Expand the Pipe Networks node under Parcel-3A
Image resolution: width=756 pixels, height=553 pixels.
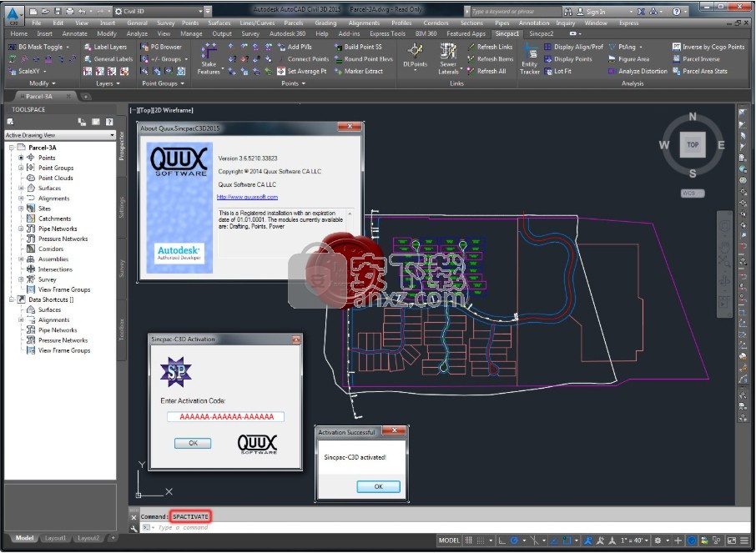(x=21, y=229)
